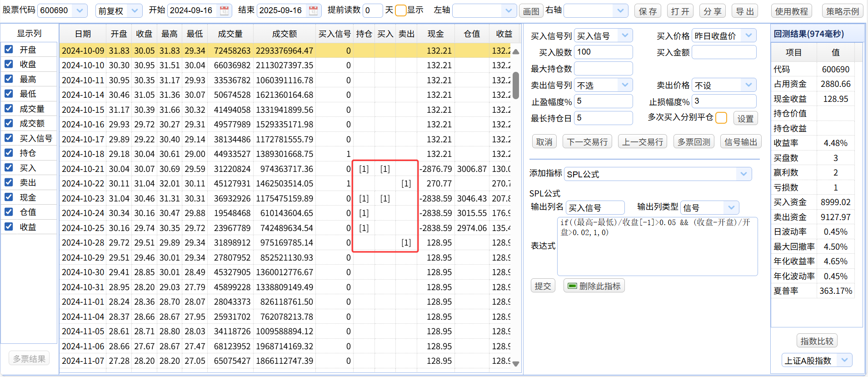Toggle the 显示 checkbox next to 天

coord(400,10)
